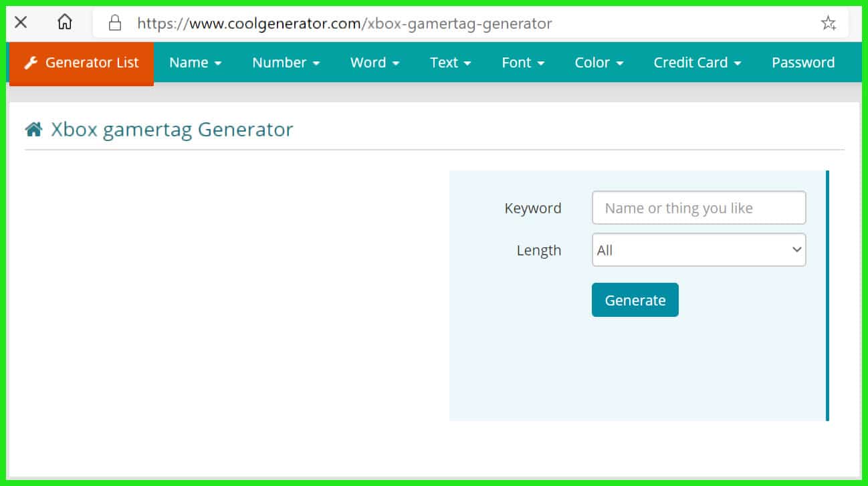Expand the Font dropdown menu

tap(523, 63)
